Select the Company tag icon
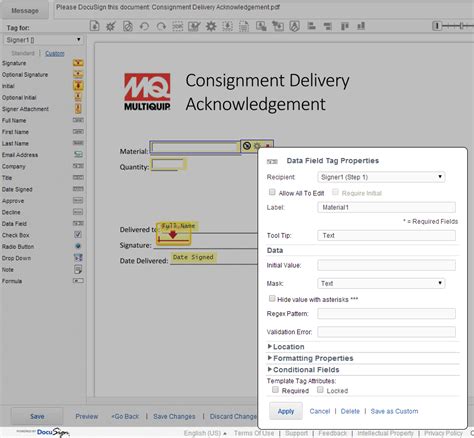 click(78, 166)
